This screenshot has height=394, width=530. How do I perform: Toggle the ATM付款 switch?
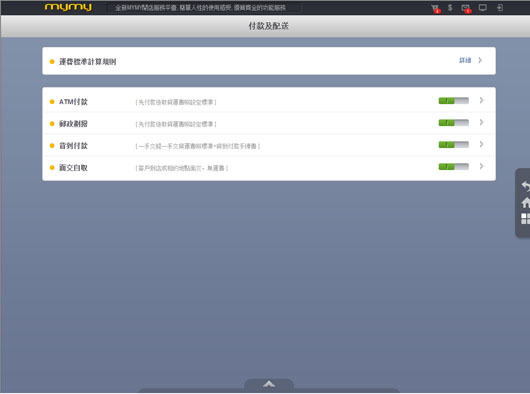(x=453, y=101)
